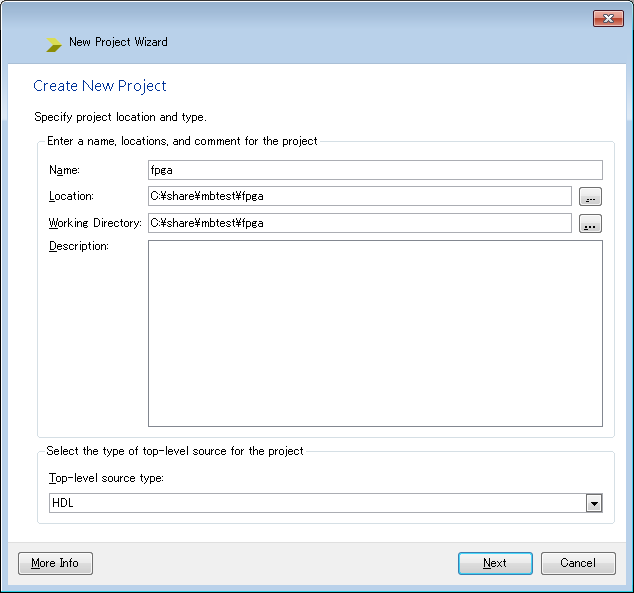
Task: Browse for the Working Directory folder
Action: (x=590, y=224)
